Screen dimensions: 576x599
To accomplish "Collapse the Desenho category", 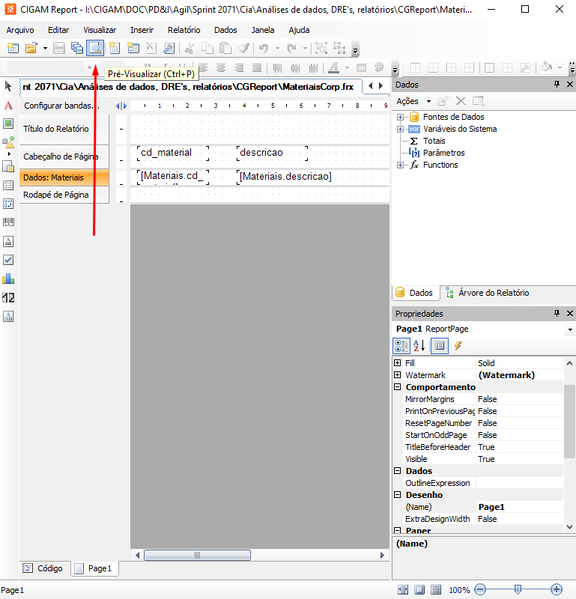I will click(398, 494).
